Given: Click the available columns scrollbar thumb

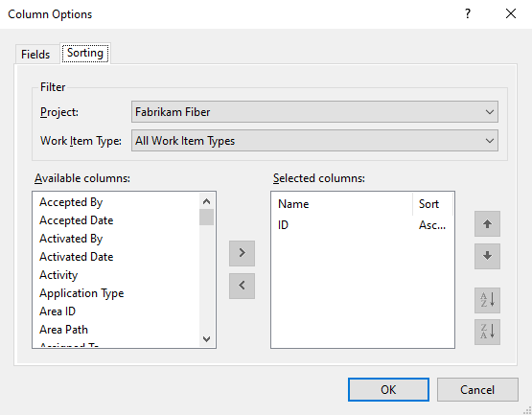Looking at the screenshot, I should [x=206, y=218].
